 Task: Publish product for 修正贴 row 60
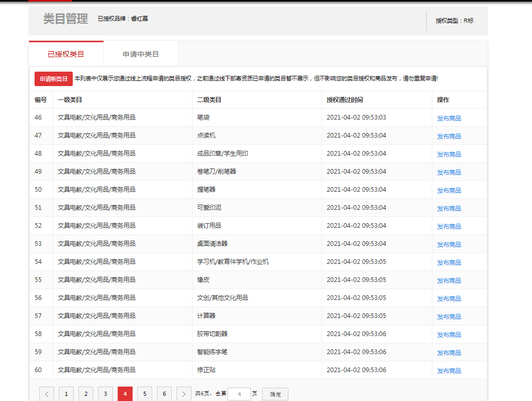coord(449,371)
